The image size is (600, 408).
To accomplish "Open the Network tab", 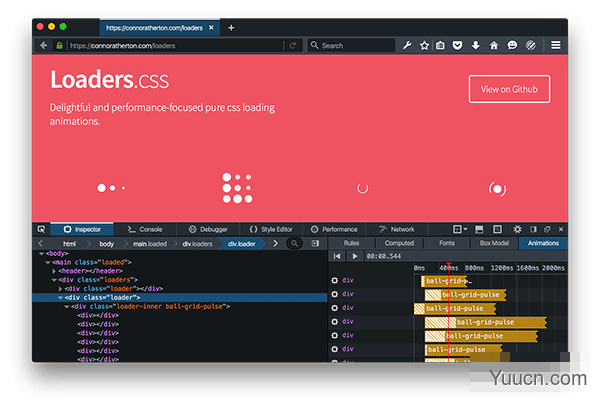I will pos(397,229).
